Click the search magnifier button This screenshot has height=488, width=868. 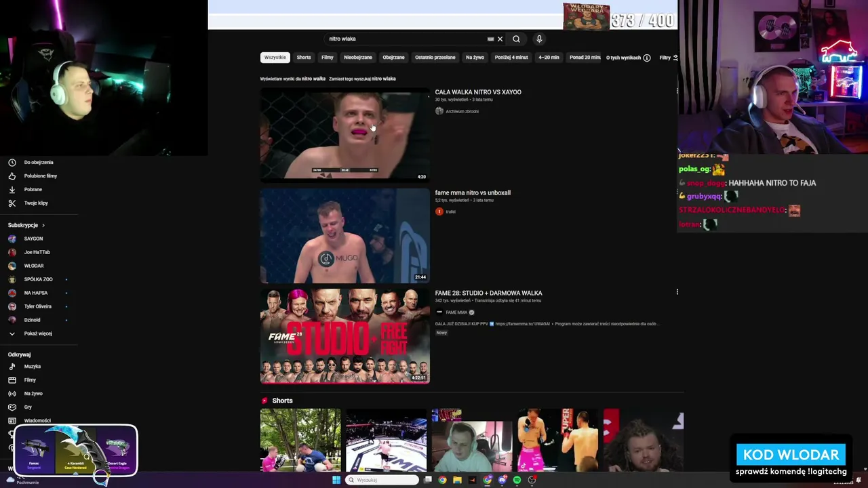[516, 39]
